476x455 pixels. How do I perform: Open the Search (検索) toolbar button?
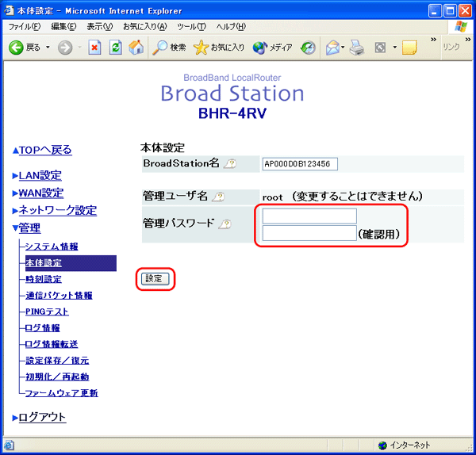click(x=169, y=48)
